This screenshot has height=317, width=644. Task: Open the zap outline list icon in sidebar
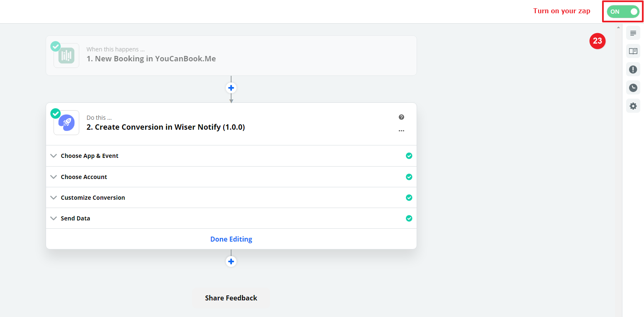[633, 33]
